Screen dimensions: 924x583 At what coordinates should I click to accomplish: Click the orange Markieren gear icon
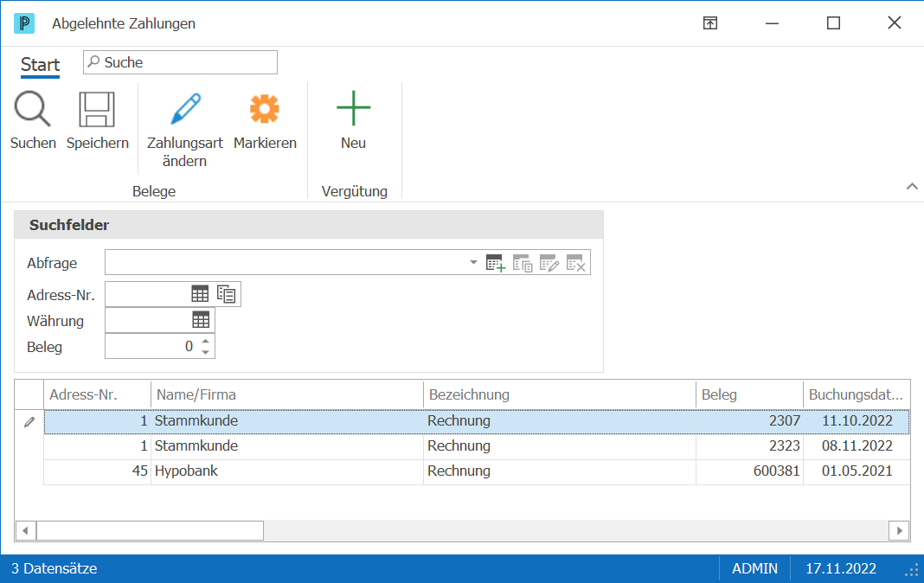[264, 109]
